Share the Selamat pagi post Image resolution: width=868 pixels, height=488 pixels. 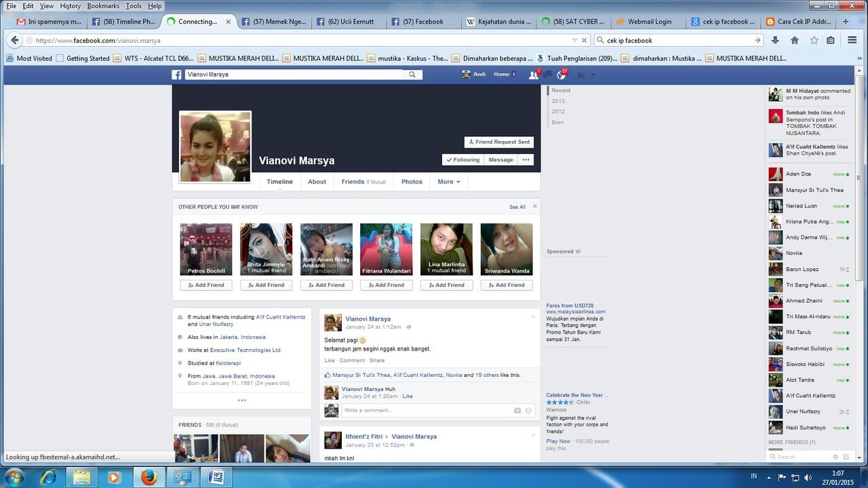tap(377, 361)
